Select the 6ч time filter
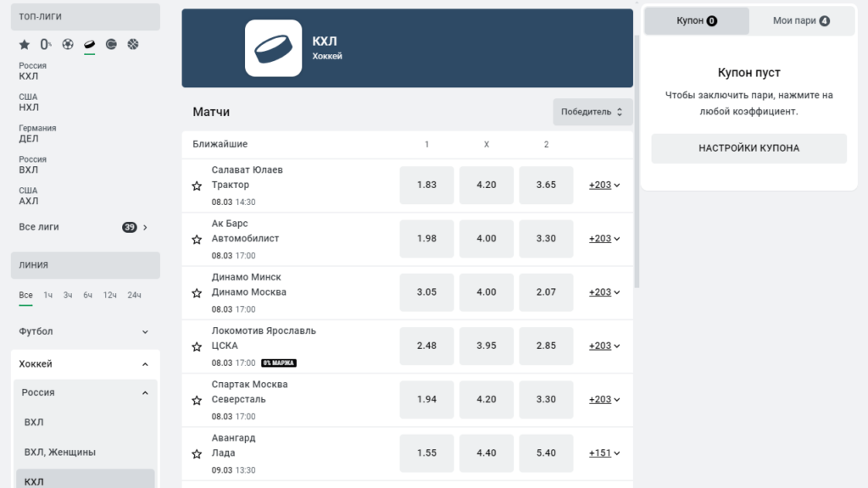Image resolution: width=868 pixels, height=488 pixels. click(87, 296)
